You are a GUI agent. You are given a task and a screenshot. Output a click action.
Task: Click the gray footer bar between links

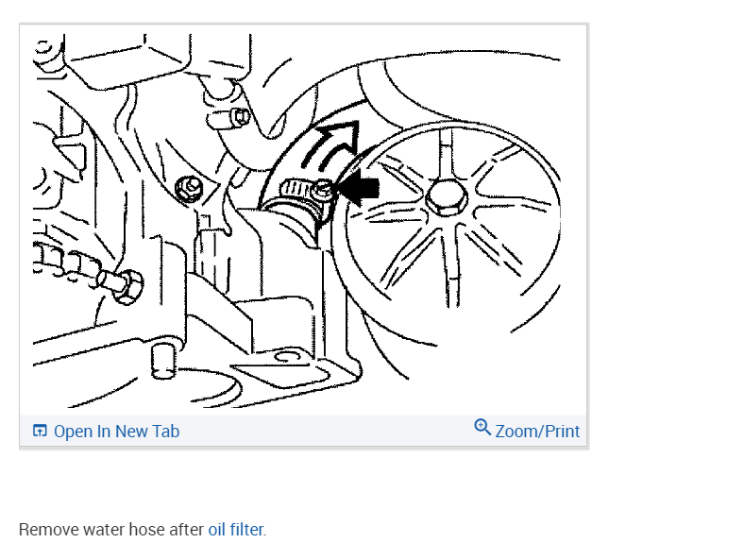tap(327, 431)
